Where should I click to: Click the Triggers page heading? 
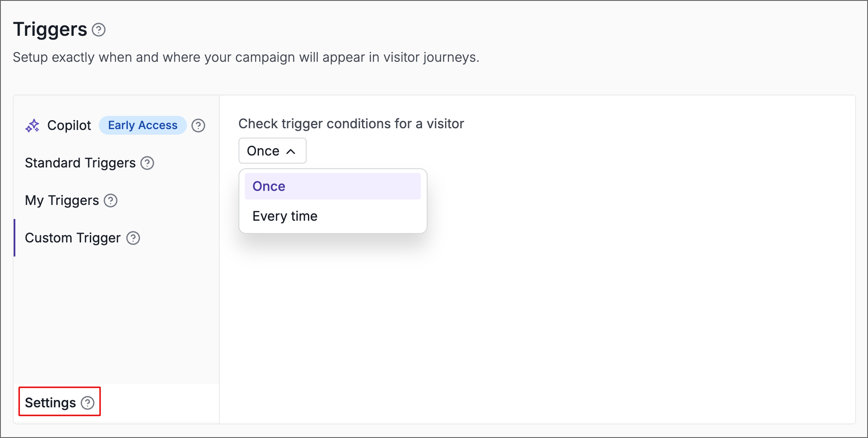50,29
